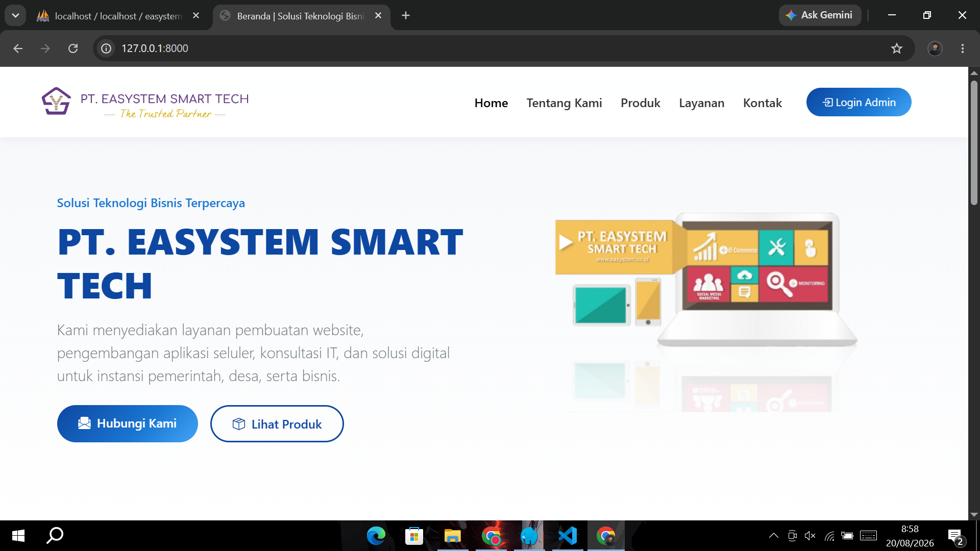View site information icon in address bar

point(106,48)
